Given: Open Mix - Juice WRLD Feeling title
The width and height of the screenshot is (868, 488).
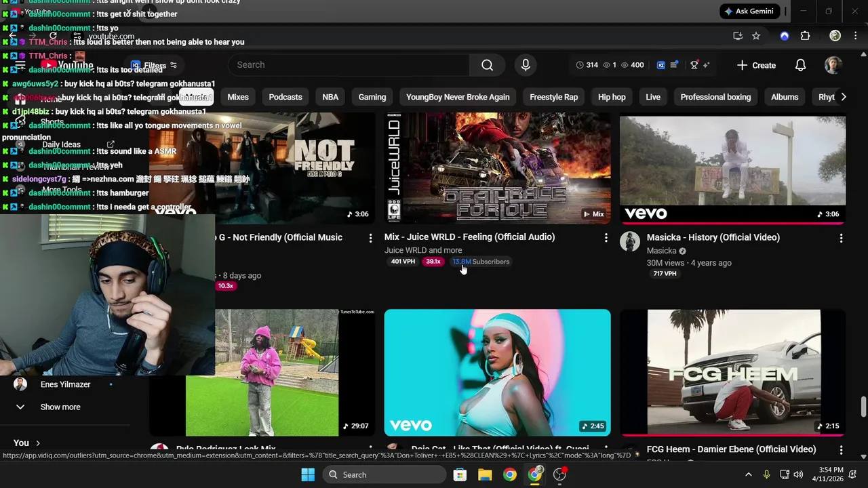Looking at the screenshot, I should [470, 237].
